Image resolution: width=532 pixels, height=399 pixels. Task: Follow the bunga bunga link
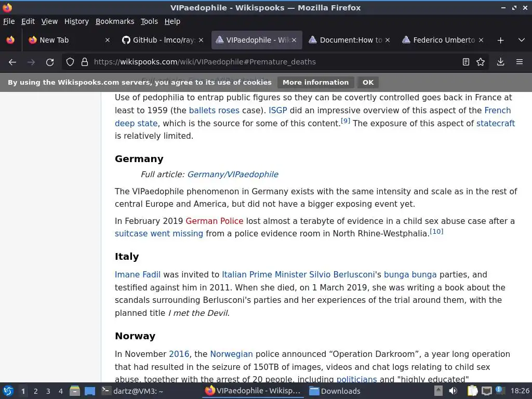(410, 275)
